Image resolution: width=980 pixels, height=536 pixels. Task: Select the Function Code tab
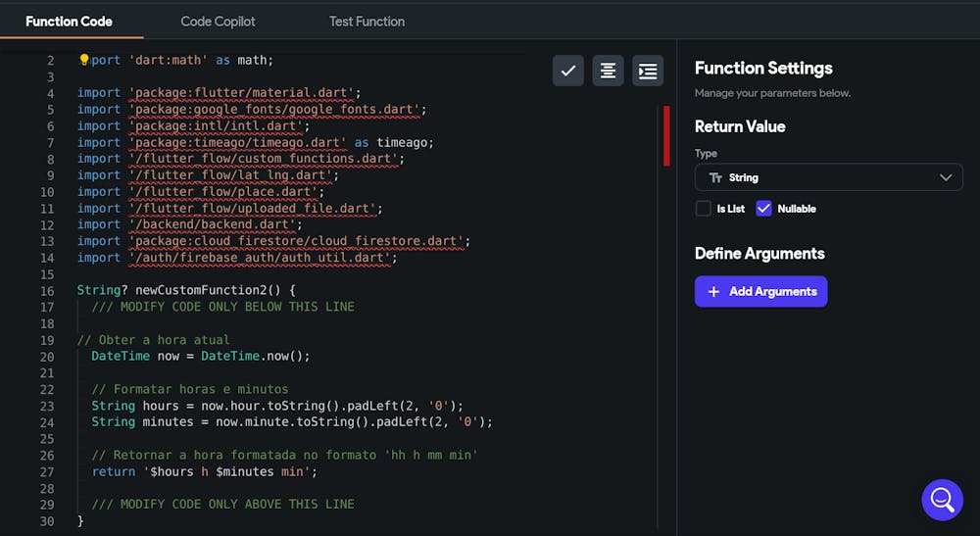pyautogui.click(x=69, y=21)
